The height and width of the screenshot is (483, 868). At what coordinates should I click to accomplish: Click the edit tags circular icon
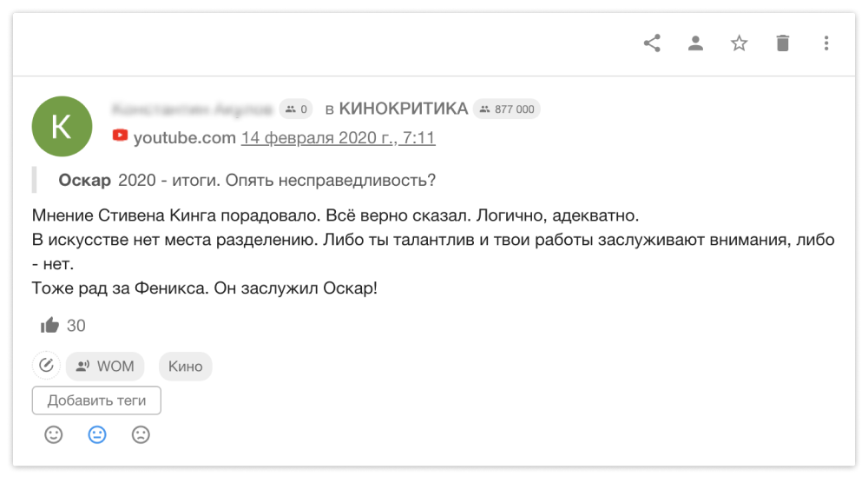[46, 366]
